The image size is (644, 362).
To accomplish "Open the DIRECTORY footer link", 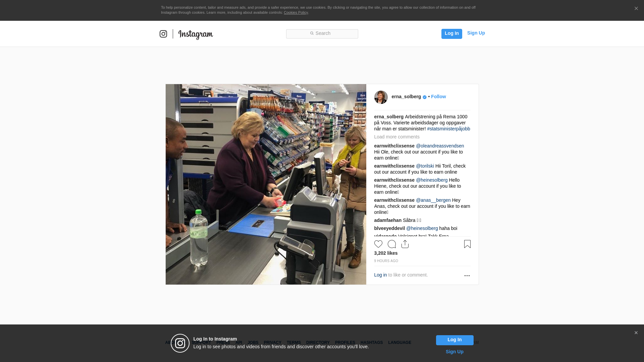I will pos(318,343).
